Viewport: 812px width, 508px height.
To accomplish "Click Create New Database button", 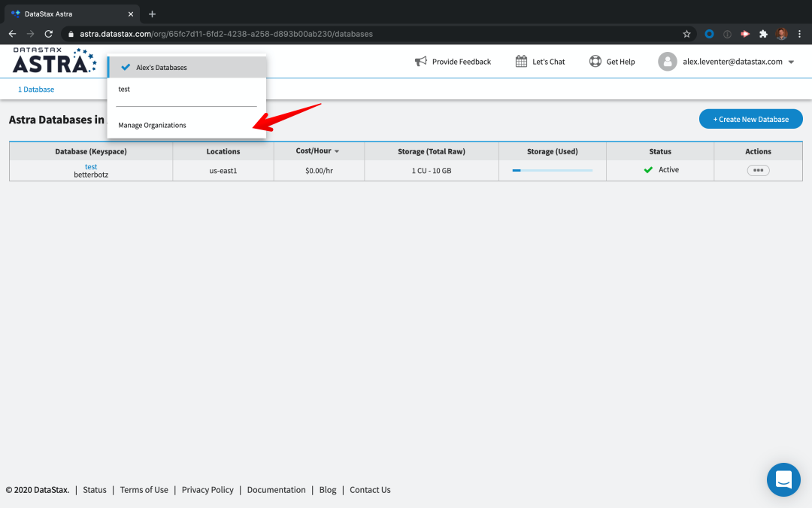I will pos(751,119).
